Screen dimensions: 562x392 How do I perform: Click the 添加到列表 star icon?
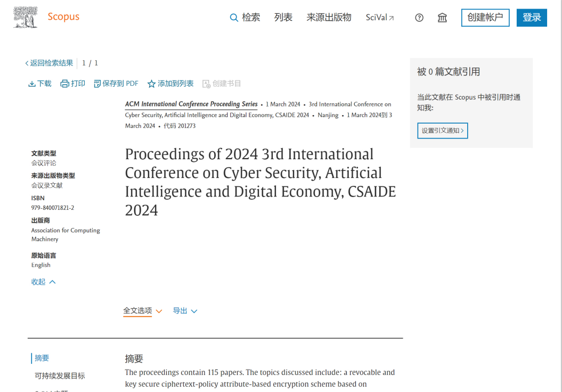151,84
